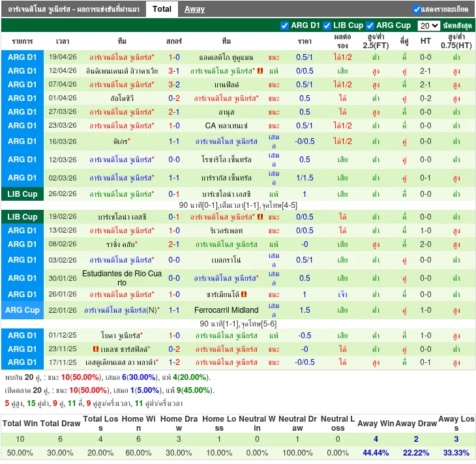
Task: Disable the ARG Cup filter checkbox
Action: (x=370, y=25)
